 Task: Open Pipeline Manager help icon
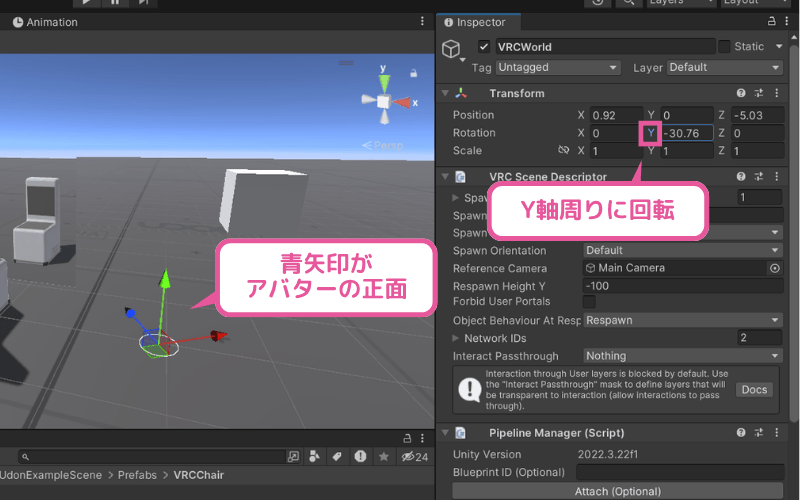point(741,433)
